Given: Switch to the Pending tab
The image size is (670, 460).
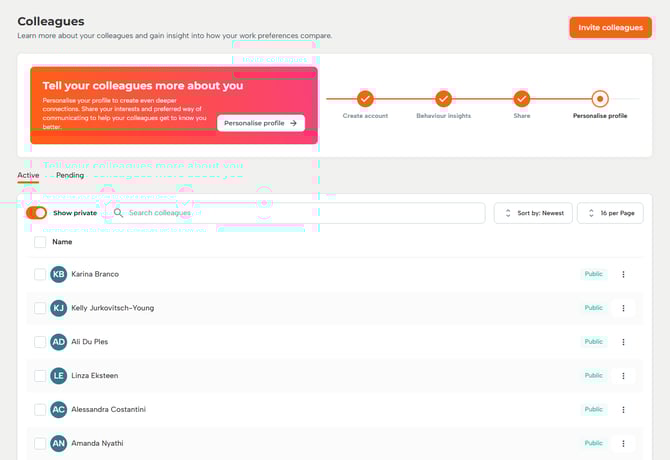Looking at the screenshot, I should [70, 175].
